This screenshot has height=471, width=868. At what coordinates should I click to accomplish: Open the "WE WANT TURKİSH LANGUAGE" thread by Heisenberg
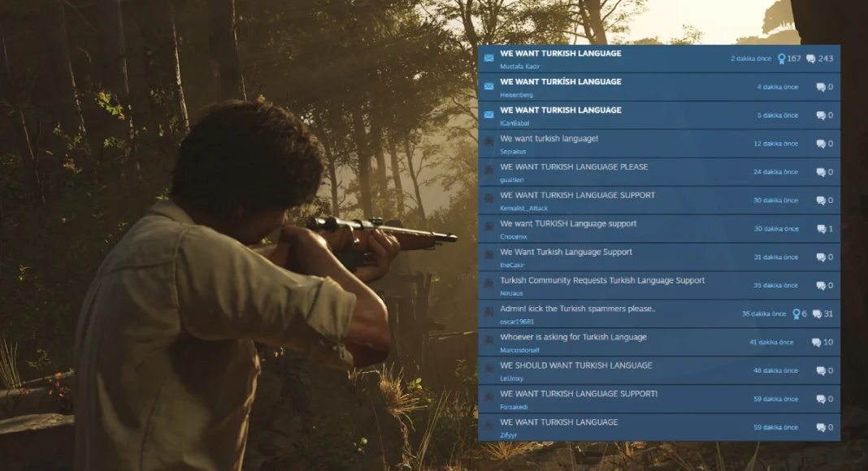pos(560,82)
